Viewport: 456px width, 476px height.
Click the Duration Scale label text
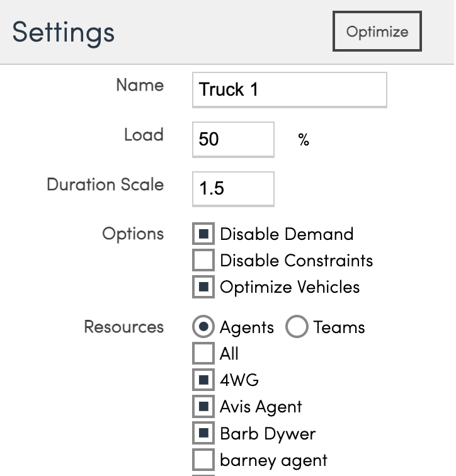[105, 184]
